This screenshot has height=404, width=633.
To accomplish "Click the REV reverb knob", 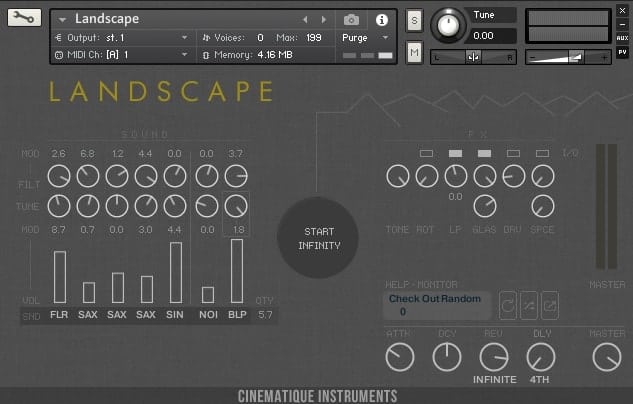I will tap(494, 357).
